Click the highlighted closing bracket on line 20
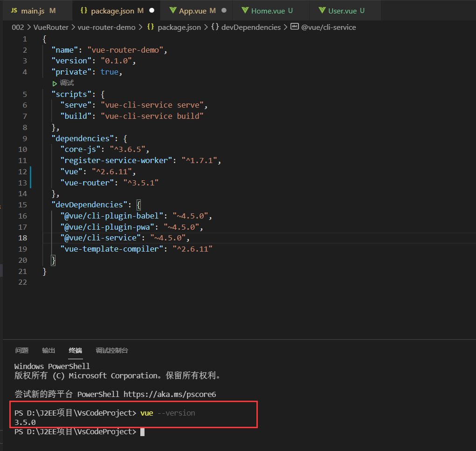Image resolution: width=476 pixels, height=451 pixels. tap(53, 260)
